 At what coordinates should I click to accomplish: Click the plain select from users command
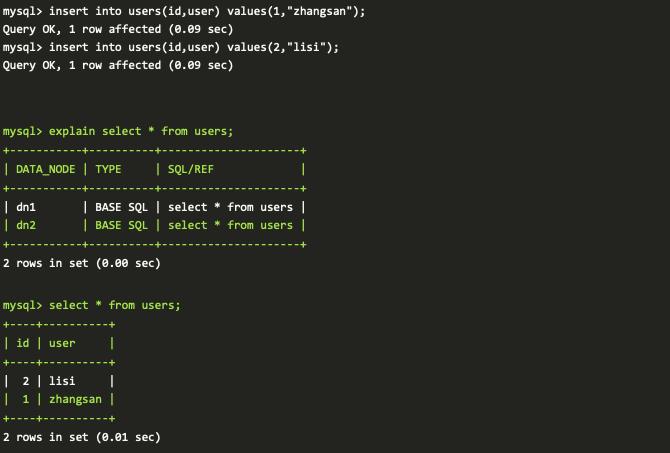(x=92, y=305)
